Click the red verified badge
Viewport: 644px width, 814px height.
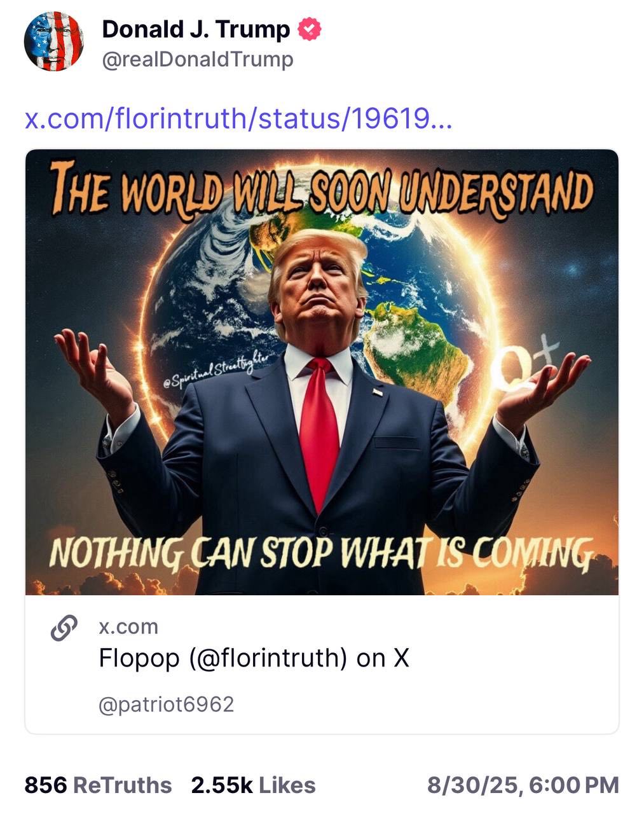click(309, 29)
